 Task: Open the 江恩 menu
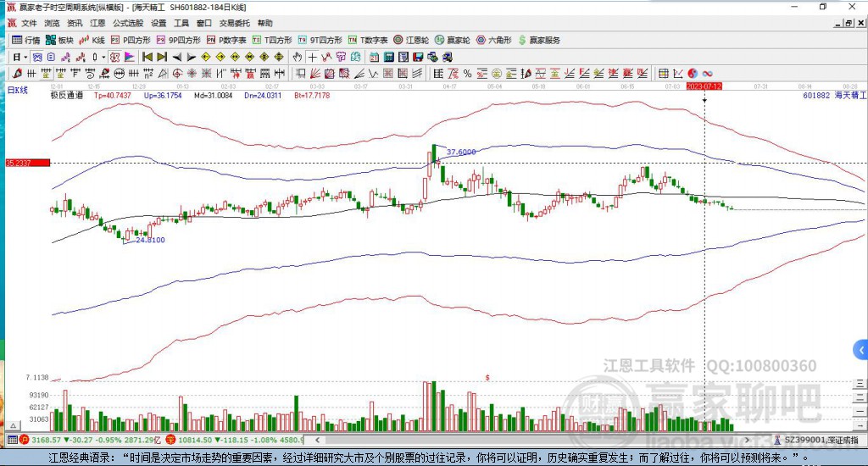[x=97, y=23]
